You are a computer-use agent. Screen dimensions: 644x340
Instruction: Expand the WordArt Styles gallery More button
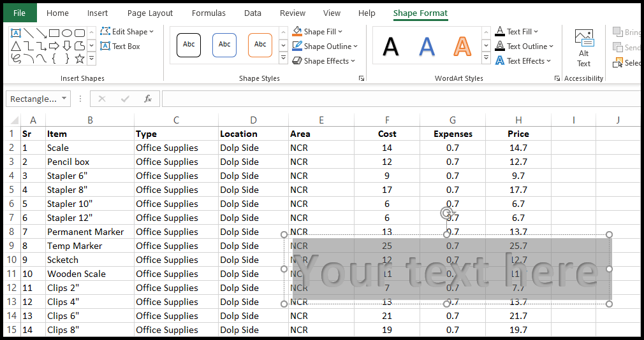pyautogui.click(x=487, y=58)
